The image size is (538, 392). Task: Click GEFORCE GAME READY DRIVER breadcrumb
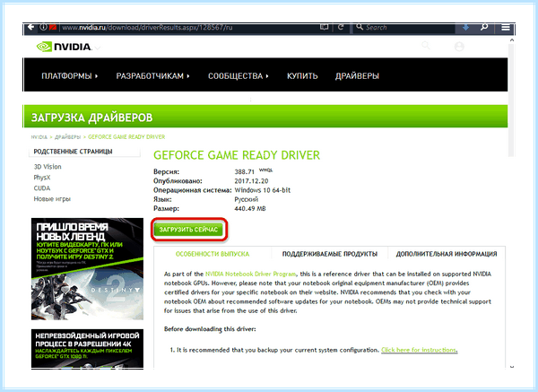tap(126, 137)
